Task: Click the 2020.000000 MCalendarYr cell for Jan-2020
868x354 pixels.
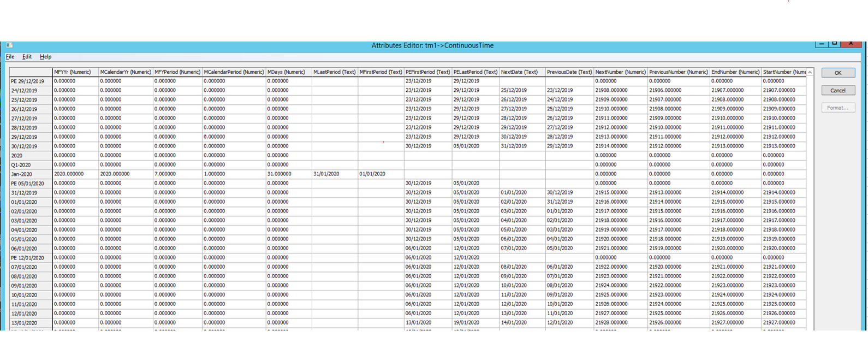Action: (126, 174)
